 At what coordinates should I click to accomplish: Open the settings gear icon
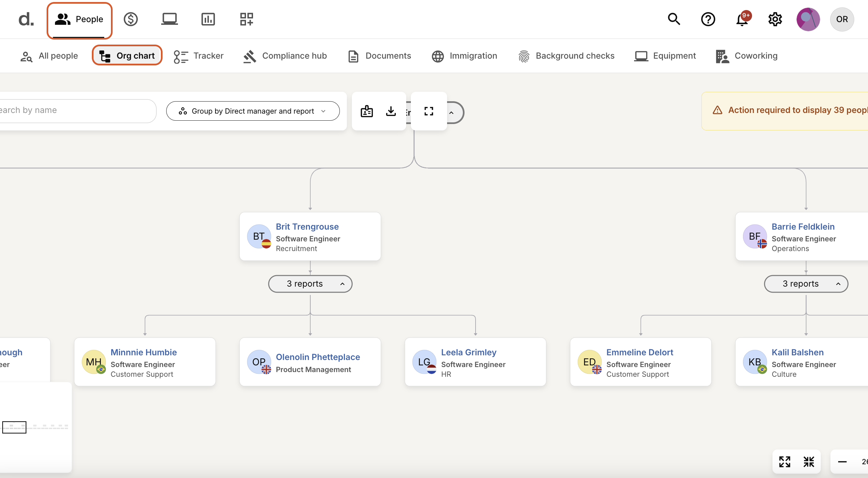pos(775,19)
